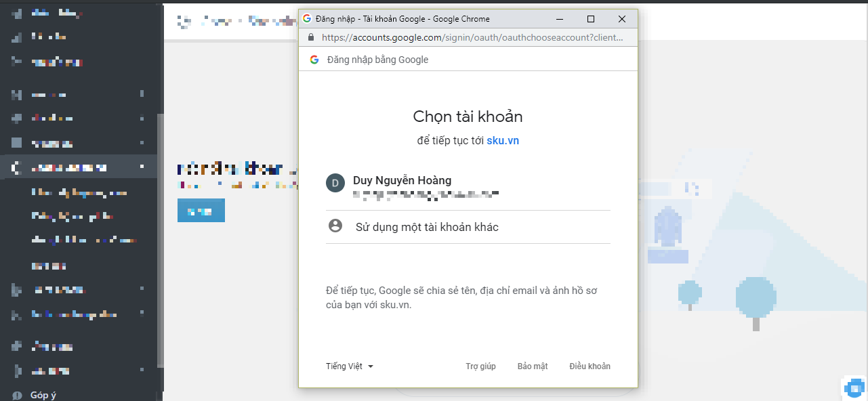This screenshot has height=401, width=868.
Task: Click the padlock icon in address bar
Action: (x=311, y=37)
